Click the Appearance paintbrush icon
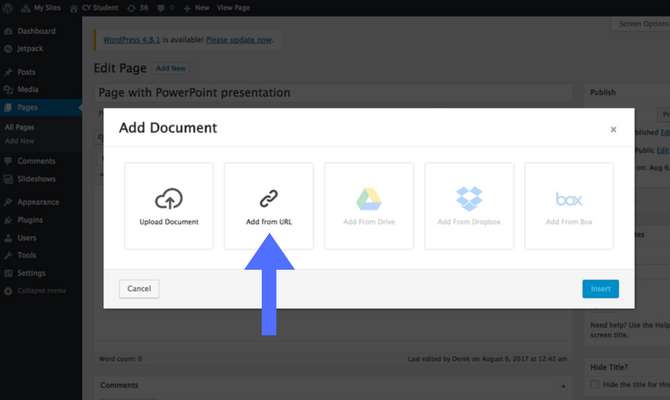This screenshot has height=400, width=670. pyautogui.click(x=8, y=202)
